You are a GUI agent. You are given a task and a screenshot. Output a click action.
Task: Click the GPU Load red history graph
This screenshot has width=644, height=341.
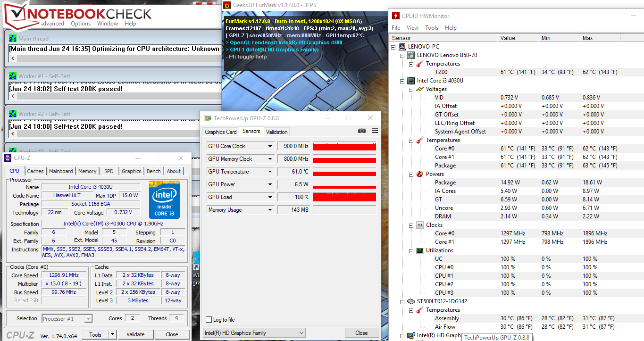point(344,197)
